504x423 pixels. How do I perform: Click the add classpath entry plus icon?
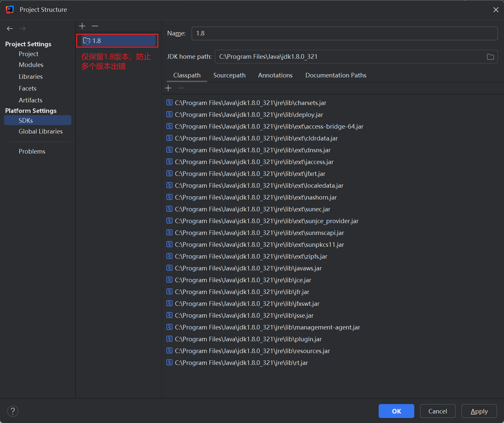168,88
